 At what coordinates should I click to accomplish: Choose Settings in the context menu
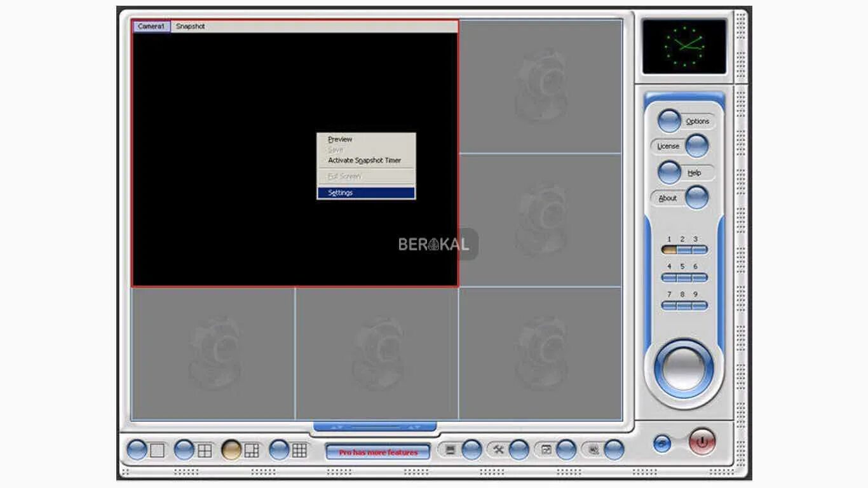click(366, 193)
